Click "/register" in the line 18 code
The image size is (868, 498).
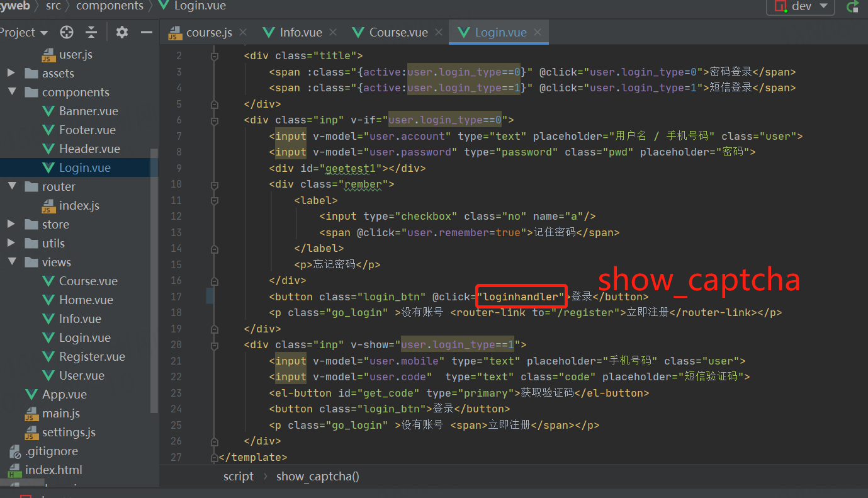coord(586,312)
